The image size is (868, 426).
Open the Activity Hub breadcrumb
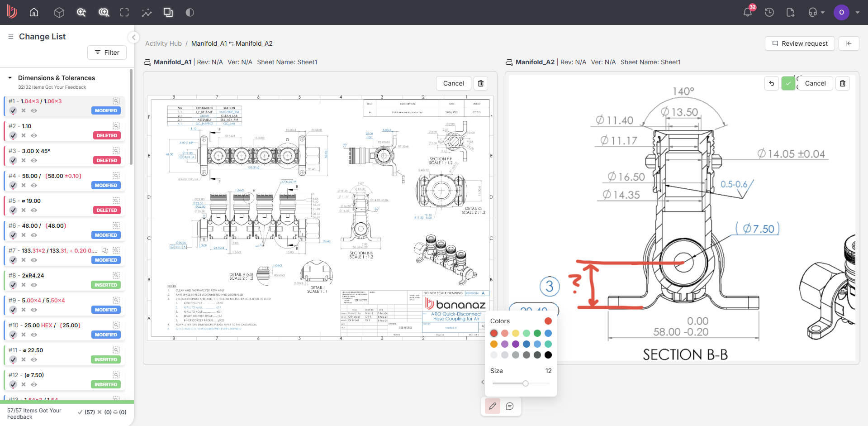[x=163, y=43]
